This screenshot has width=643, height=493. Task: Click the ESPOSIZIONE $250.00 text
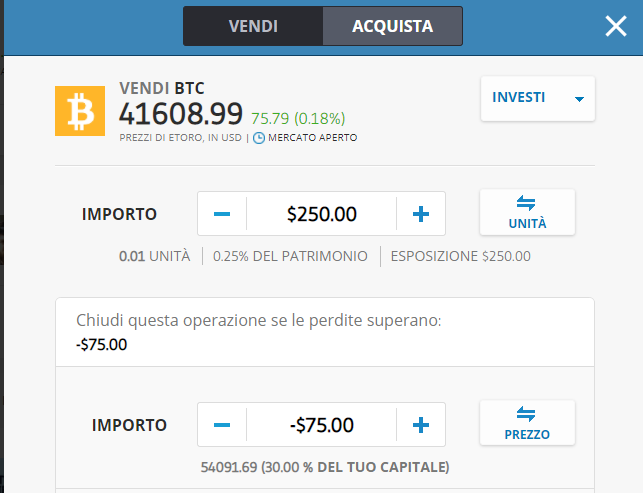point(461,256)
